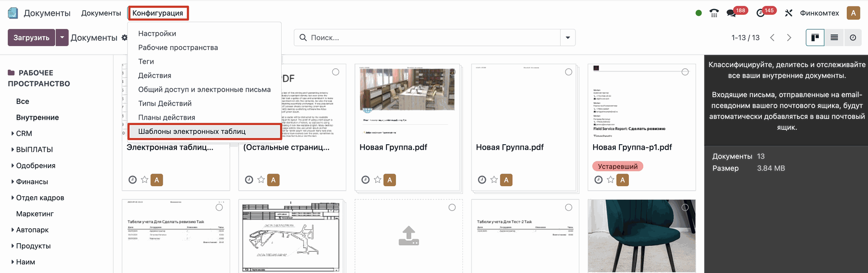Image resolution: width=868 pixels, height=273 pixels.
Task: Click the debug tools wrench icon
Action: coord(788,13)
